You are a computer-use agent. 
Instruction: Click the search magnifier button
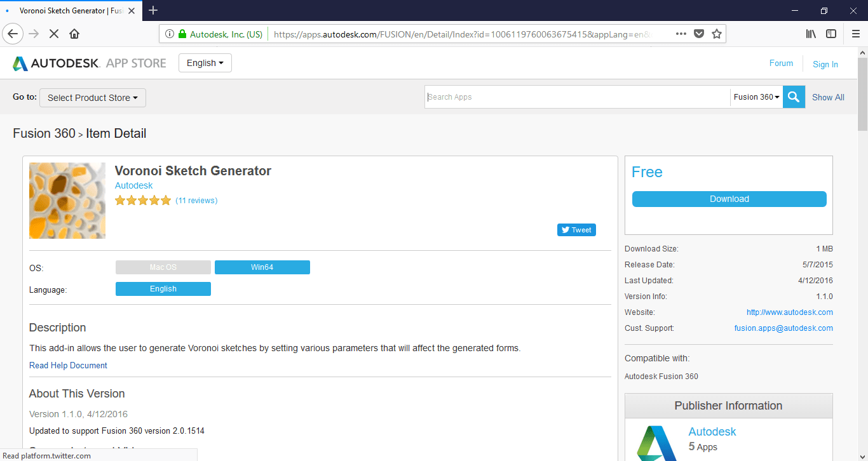tap(794, 97)
